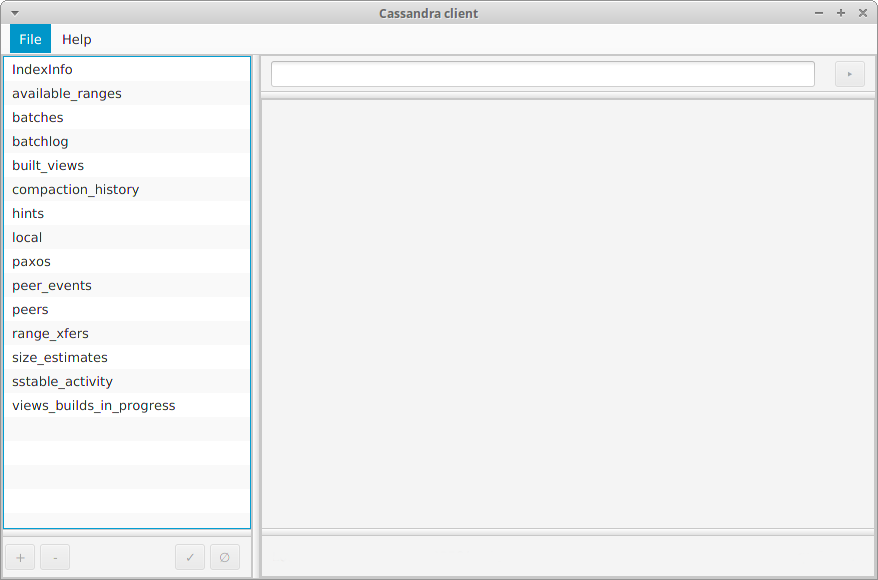
Task: Select the local table
Action: tap(127, 237)
